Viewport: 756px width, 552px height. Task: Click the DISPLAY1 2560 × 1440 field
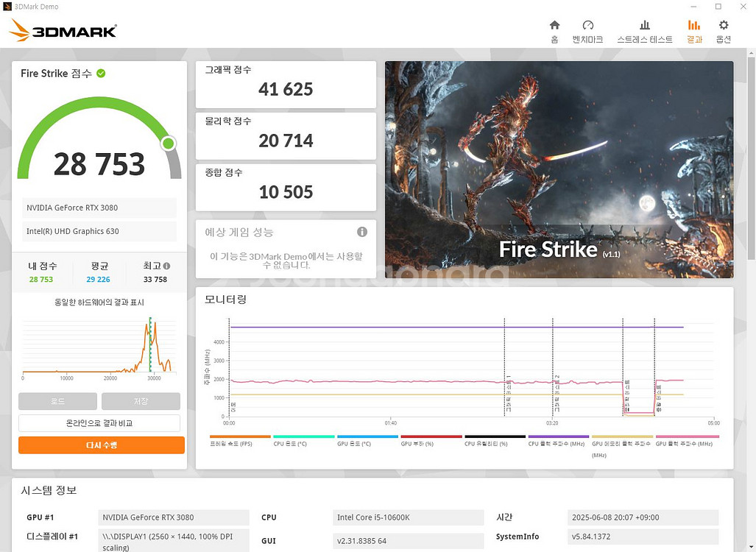coord(174,540)
